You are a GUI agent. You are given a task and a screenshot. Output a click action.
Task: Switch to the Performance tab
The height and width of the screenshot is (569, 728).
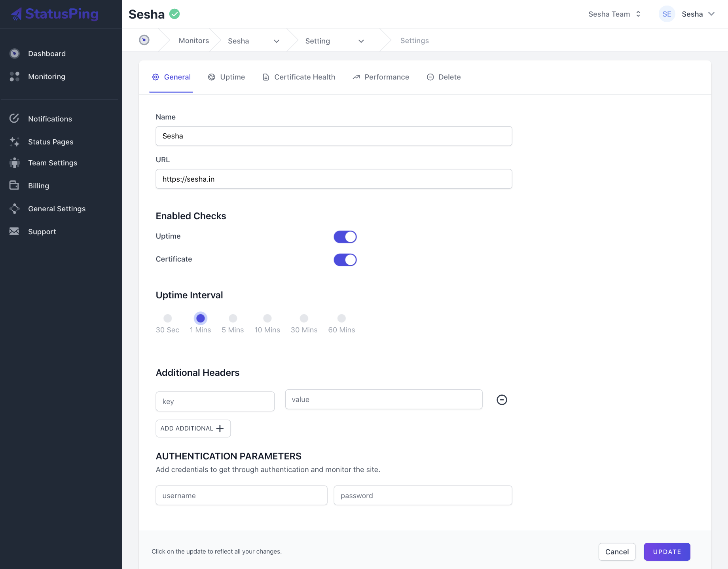(x=381, y=77)
